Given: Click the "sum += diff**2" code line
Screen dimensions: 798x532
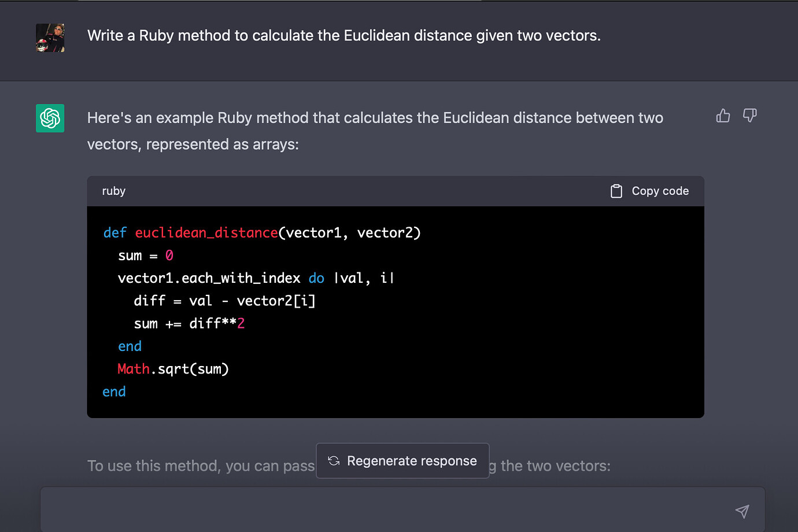Looking at the screenshot, I should [189, 324].
